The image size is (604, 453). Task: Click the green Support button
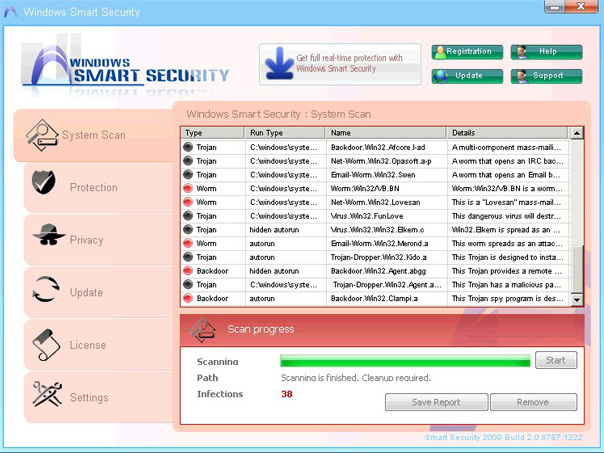point(547,76)
